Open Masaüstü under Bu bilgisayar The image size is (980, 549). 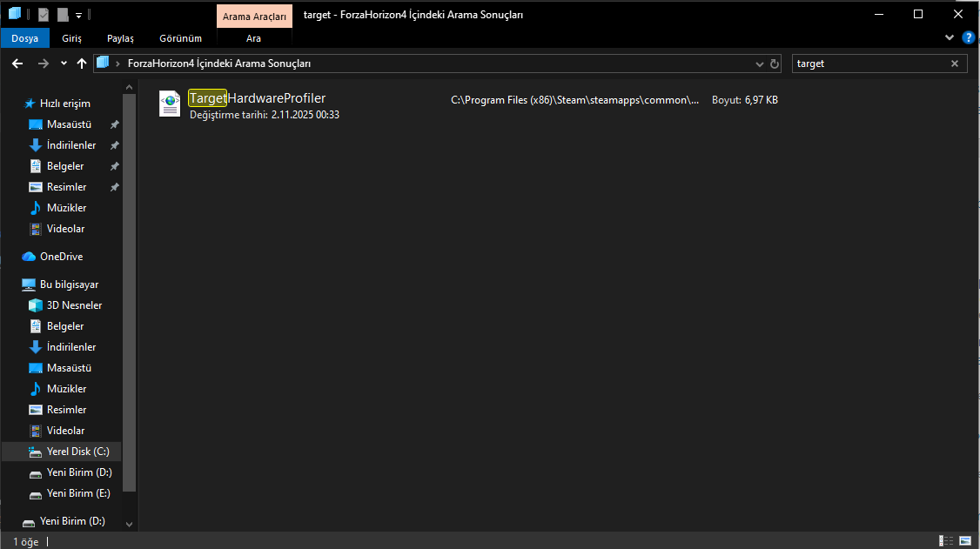coord(69,368)
